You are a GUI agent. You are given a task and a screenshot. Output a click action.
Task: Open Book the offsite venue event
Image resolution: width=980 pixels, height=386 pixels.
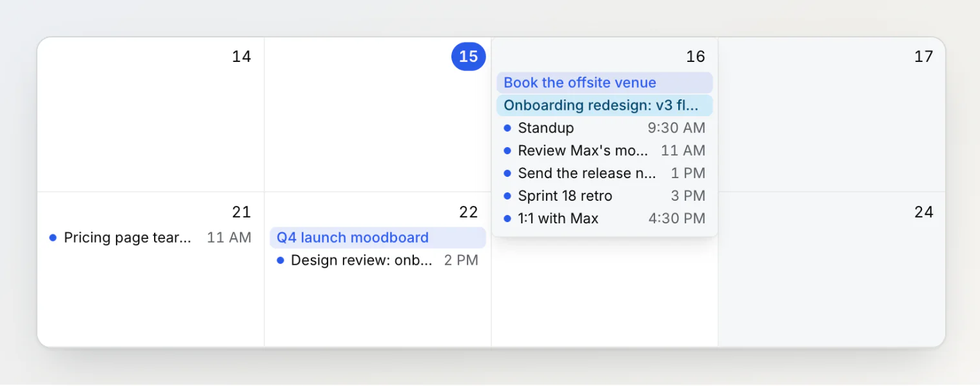click(x=605, y=83)
